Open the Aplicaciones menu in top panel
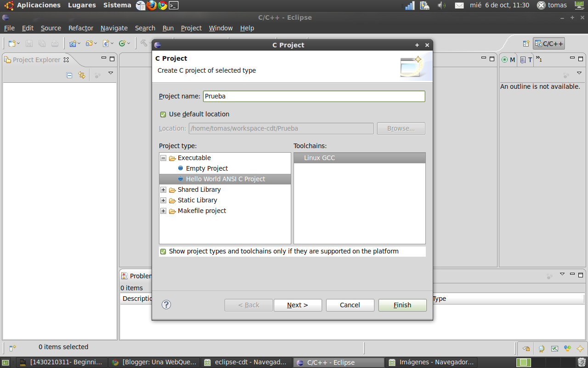 click(x=39, y=6)
